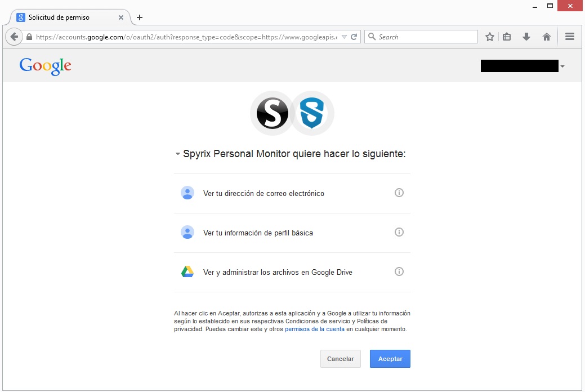Viewport: 585px width, 392px height.
Task: Click the tab's Google favicon
Action: [x=21, y=17]
